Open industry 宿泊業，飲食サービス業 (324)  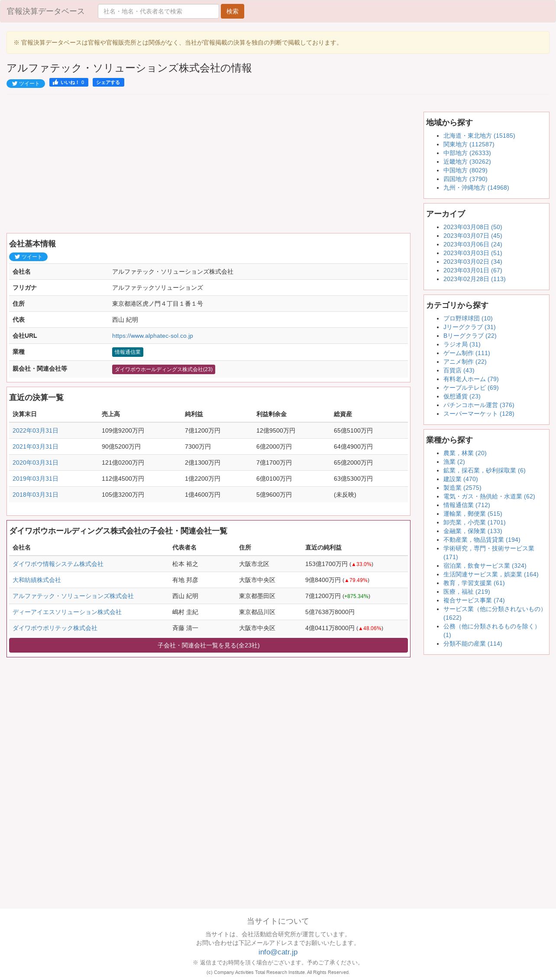tap(485, 566)
